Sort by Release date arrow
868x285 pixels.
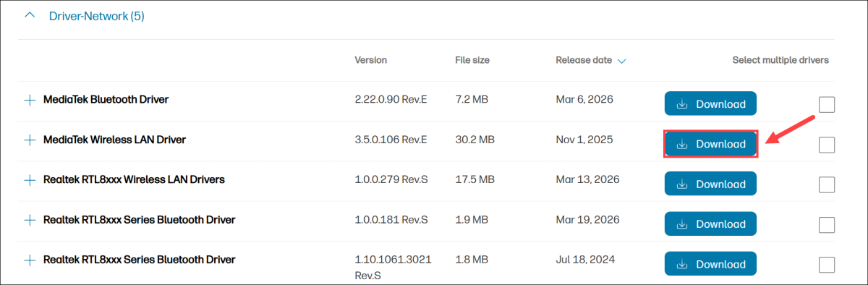[x=621, y=61]
